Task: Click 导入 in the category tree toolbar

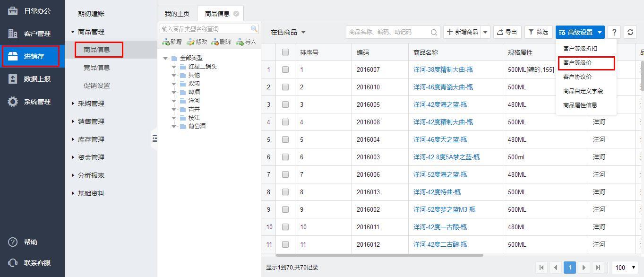Action: (246, 42)
